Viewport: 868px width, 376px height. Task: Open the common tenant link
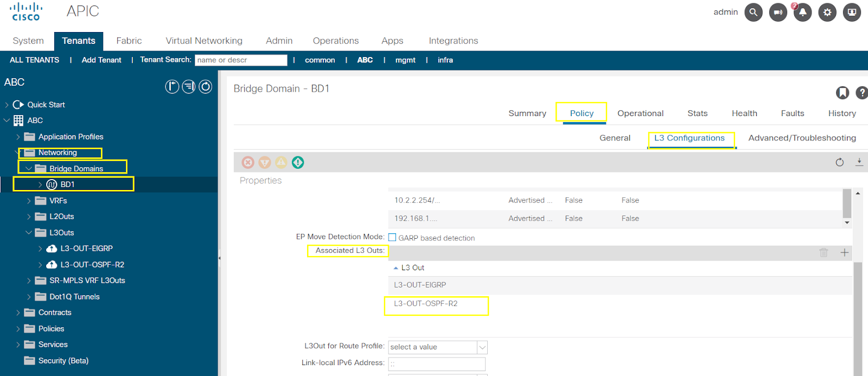click(320, 60)
